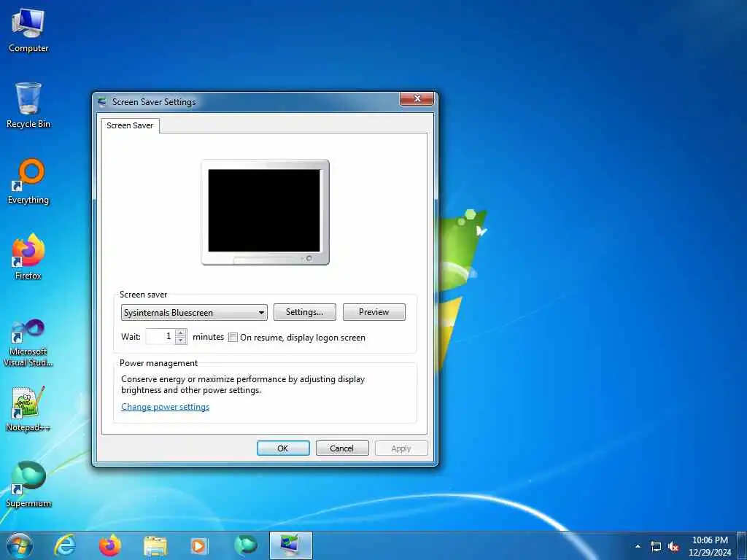The width and height of the screenshot is (747, 560).
Task: Increase wait minutes with up spinner
Action: coord(181,332)
